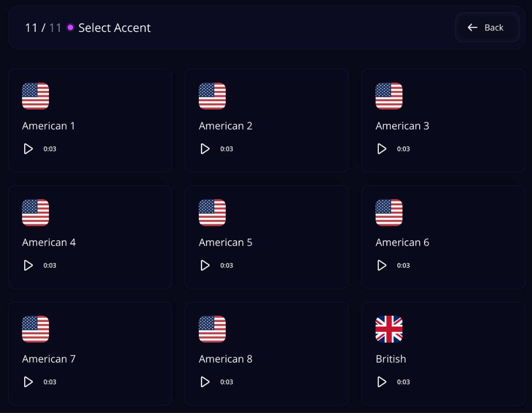Select the British accent card
The width and height of the screenshot is (532, 413).
pyautogui.click(x=443, y=353)
